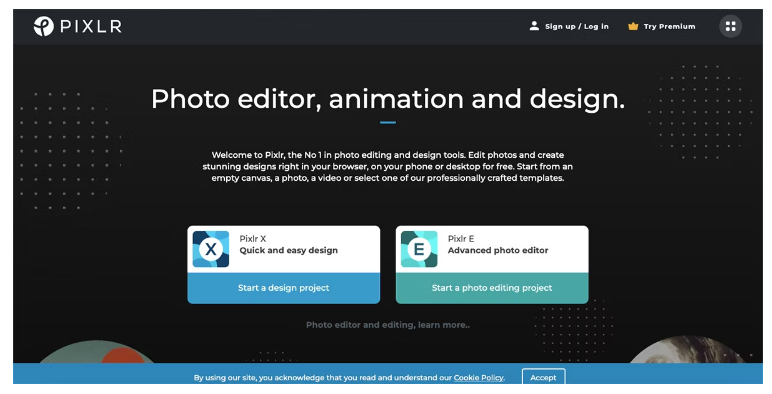Click 'Quick and easy design' text

point(289,250)
